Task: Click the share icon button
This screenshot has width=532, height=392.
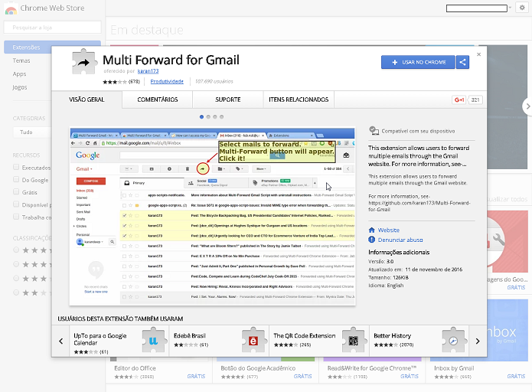Action: pyautogui.click(x=462, y=62)
